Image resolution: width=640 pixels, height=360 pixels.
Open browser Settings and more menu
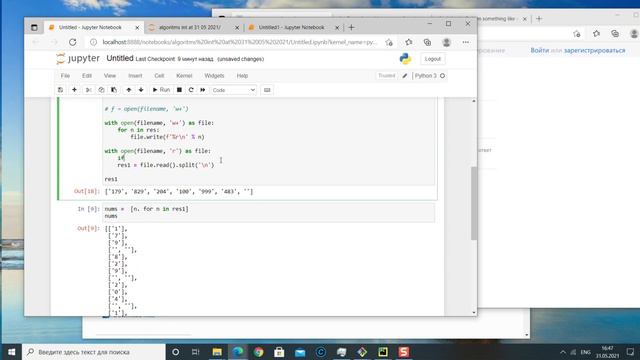tap(466, 42)
